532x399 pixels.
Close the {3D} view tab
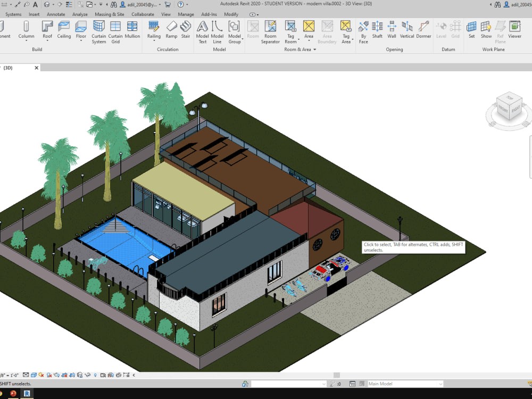(x=37, y=68)
